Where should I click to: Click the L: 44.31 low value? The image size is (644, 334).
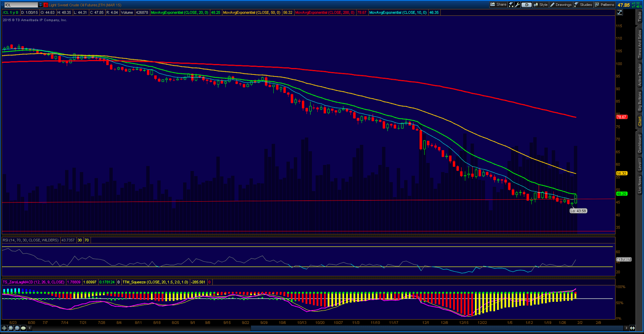[80, 12]
